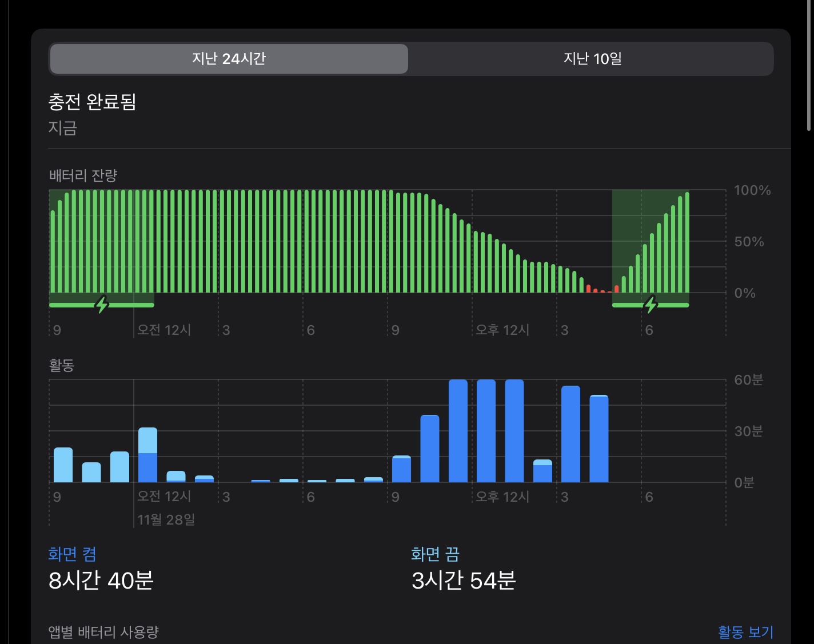
Task: Click the 오후 12시 label under battery chart
Action: (502, 330)
